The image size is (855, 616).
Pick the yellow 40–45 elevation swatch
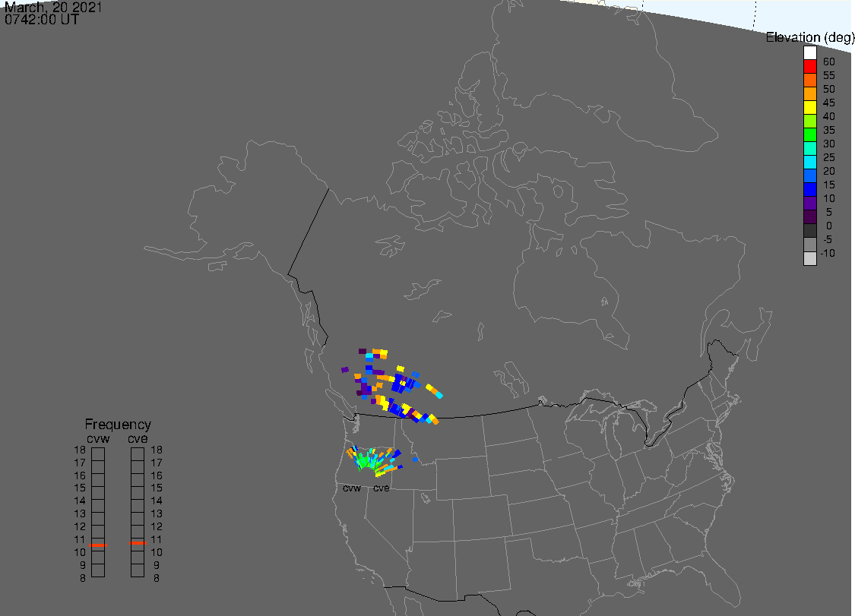click(809, 108)
